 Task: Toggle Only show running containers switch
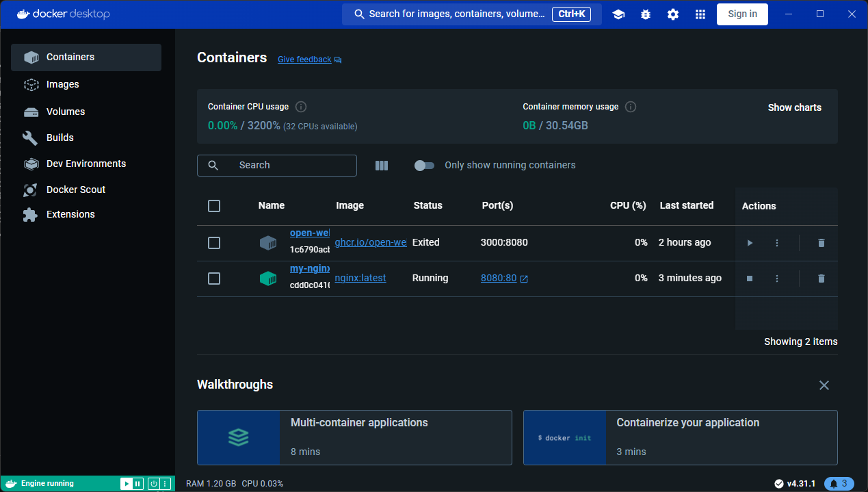(x=424, y=166)
